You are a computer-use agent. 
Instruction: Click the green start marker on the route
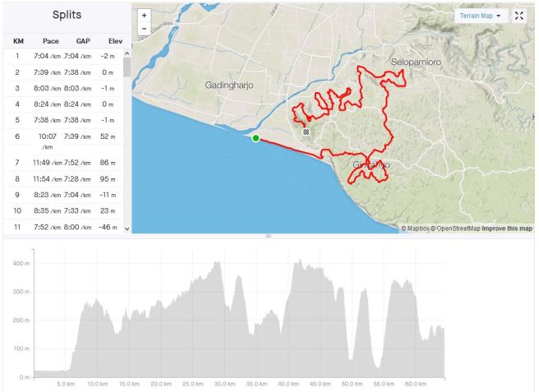coord(256,138)
